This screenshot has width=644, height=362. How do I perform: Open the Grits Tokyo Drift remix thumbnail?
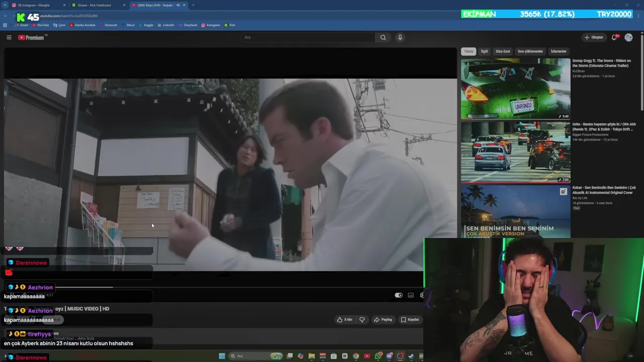[516, 152]
